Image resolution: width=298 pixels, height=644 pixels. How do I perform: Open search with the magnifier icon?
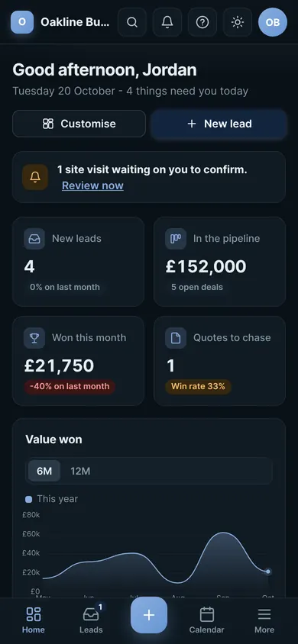click(x=132, y=22)
